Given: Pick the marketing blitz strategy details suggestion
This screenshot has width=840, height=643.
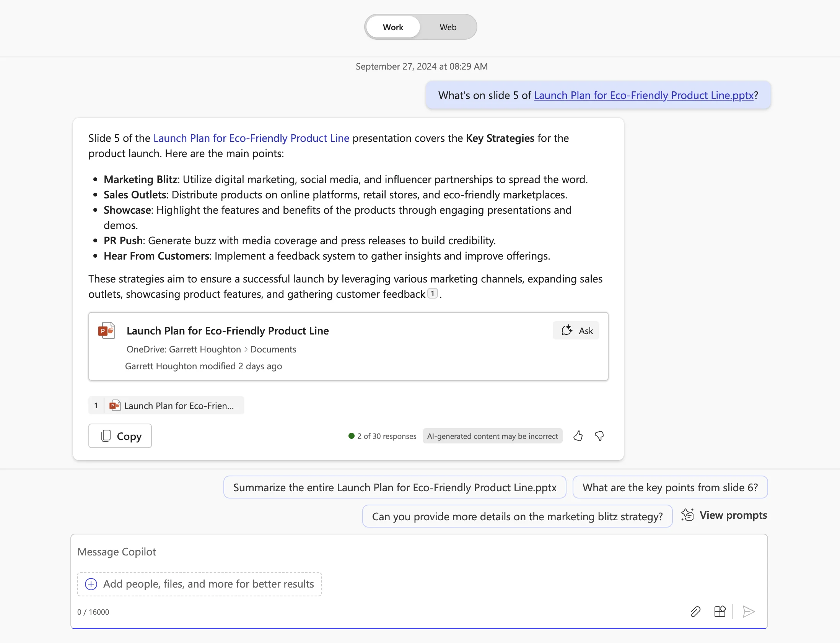Looking at the screenshot, I should (x=517, y=516).
